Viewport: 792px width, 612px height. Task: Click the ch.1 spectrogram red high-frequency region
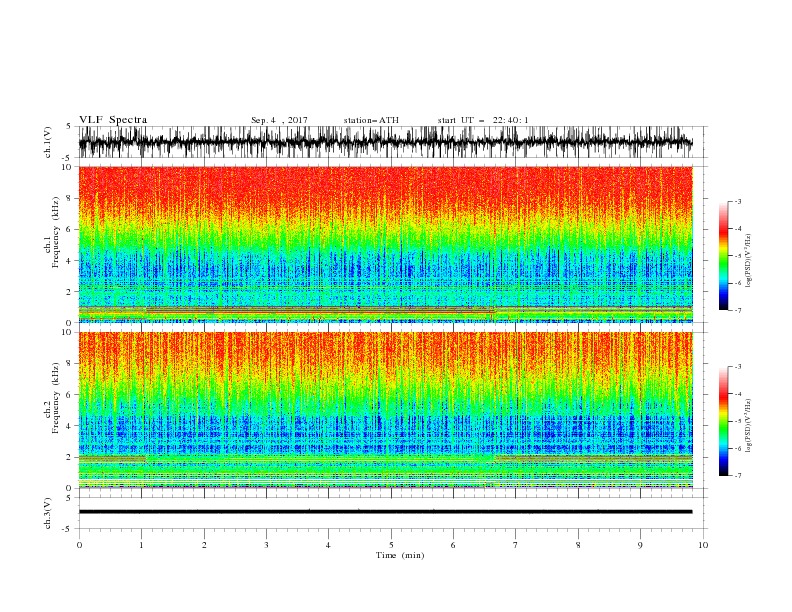tap(385, 189)
